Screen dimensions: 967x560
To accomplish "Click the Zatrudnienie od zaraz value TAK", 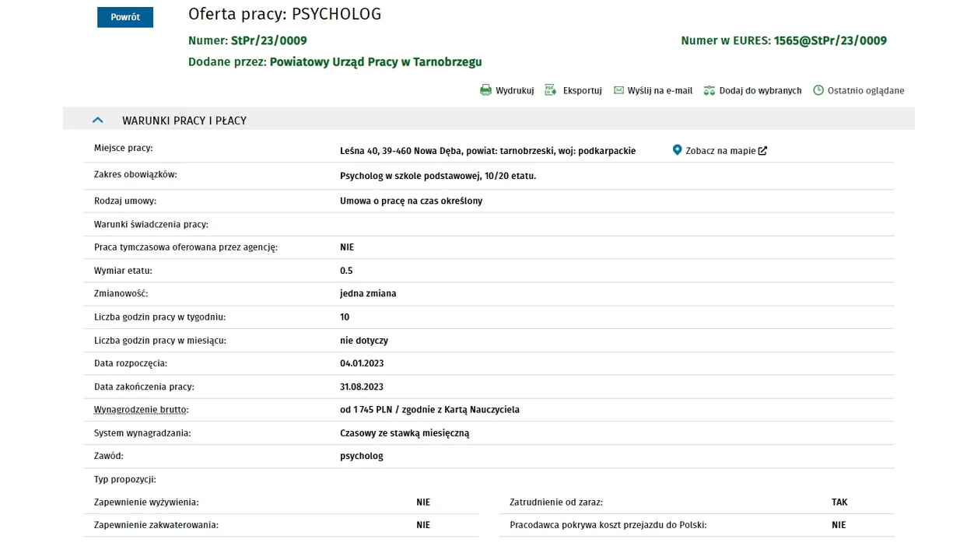I will 839,502.
